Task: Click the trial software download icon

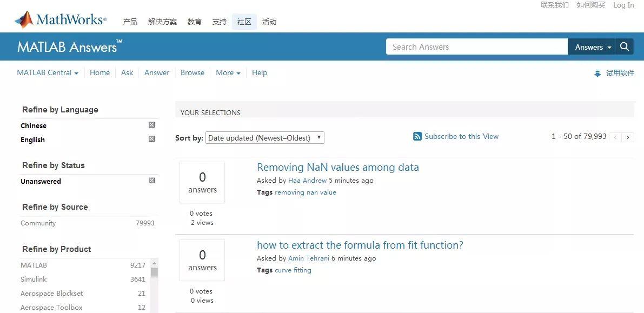Action: point(597,74)
